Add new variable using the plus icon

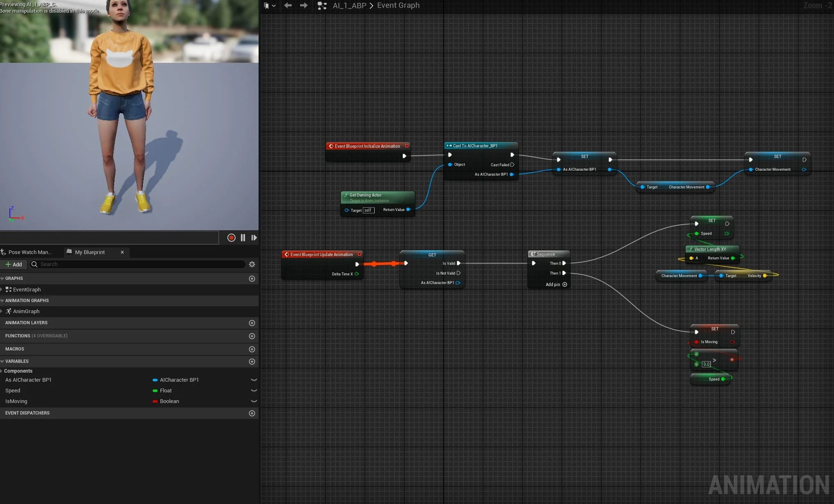click(x=252, y=362)
